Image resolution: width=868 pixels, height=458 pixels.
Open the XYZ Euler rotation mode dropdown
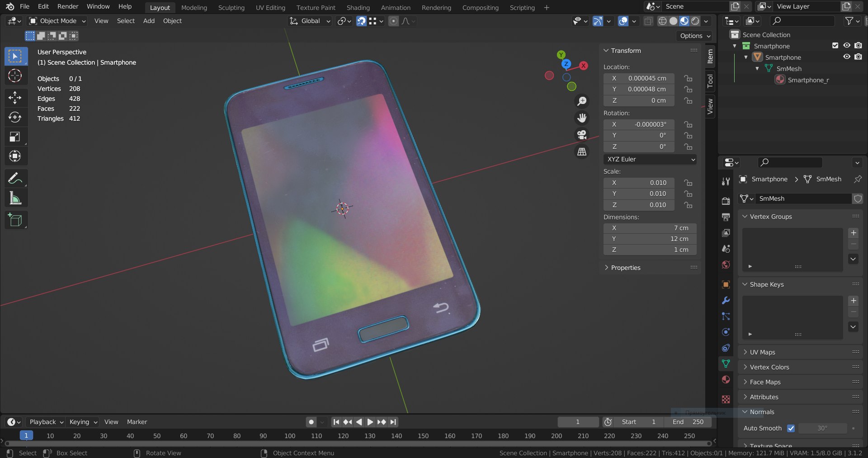[x=650, y=159]
